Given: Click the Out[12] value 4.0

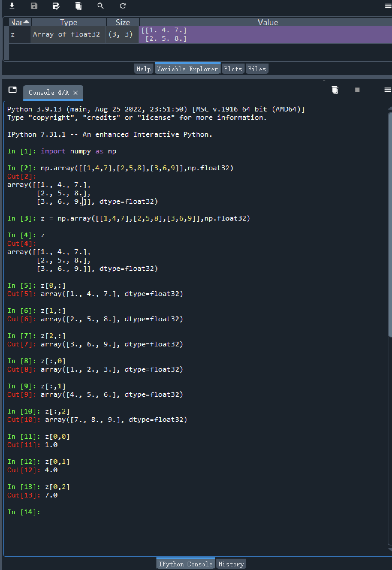Looking at the screenshot, I should coord(51,470).
